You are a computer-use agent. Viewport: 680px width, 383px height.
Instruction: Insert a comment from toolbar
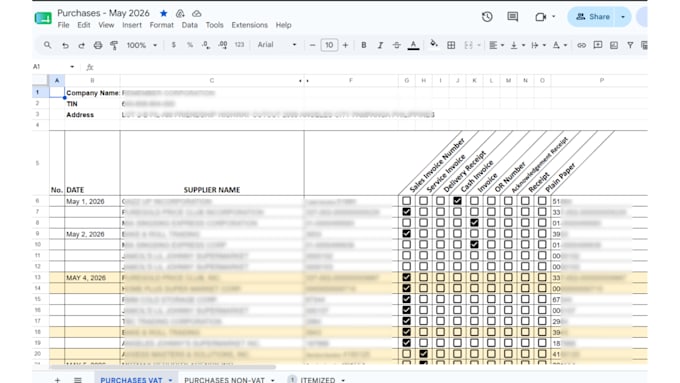[x=598, y=45]
